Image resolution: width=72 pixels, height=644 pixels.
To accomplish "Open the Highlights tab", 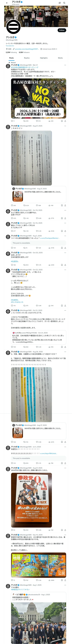I will pyautogui.click(x=44, y=58).
